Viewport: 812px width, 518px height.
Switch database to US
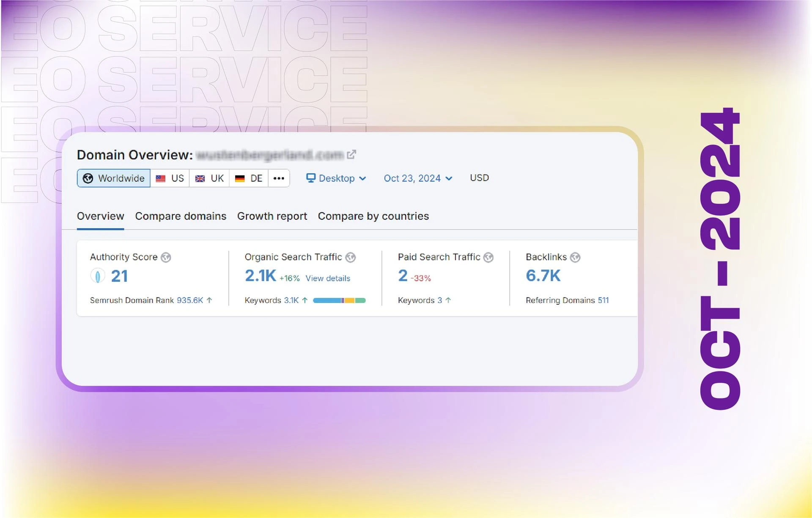point(170,178)
